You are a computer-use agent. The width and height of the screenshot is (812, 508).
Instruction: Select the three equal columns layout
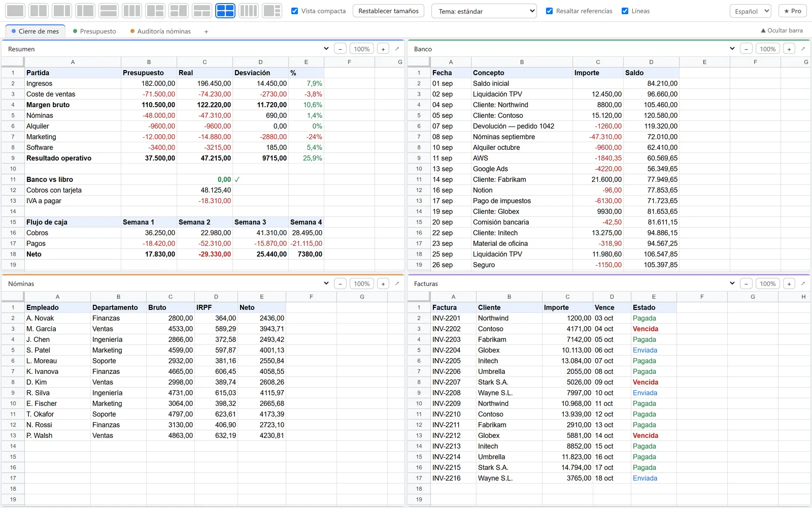132,11
